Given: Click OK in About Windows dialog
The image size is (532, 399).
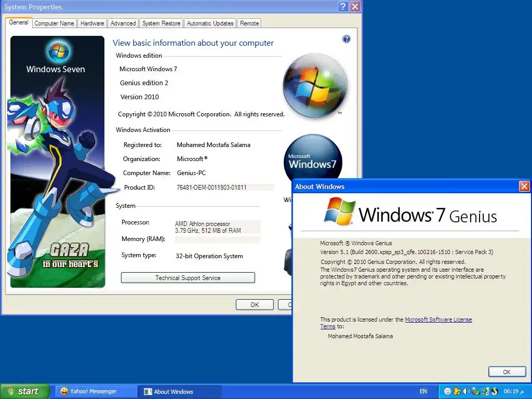Looking at the screenshot, I should coord(507,372).
